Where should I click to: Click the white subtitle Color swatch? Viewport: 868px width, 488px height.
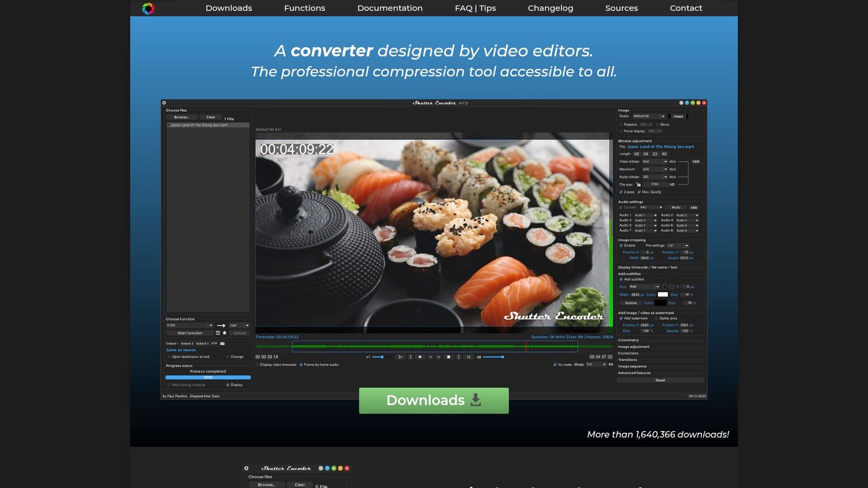point(663,294)
